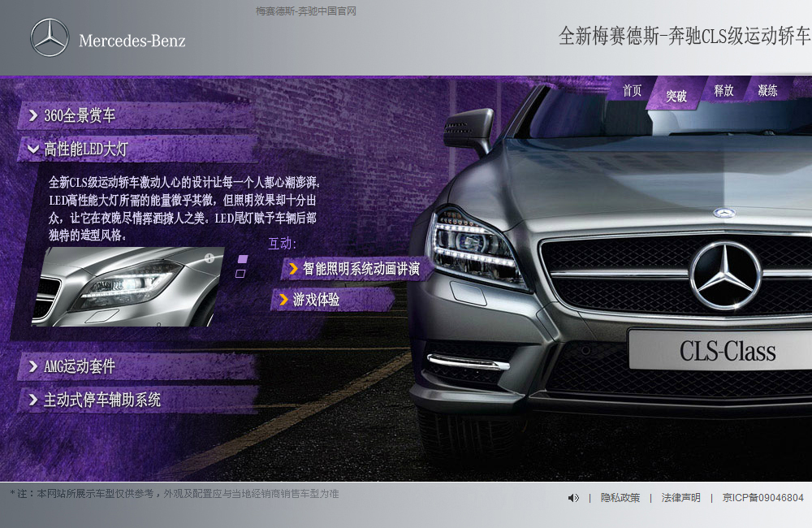Click the Mercedes-Benz star logo
The image size is (812, 528).
pos(50,39)
